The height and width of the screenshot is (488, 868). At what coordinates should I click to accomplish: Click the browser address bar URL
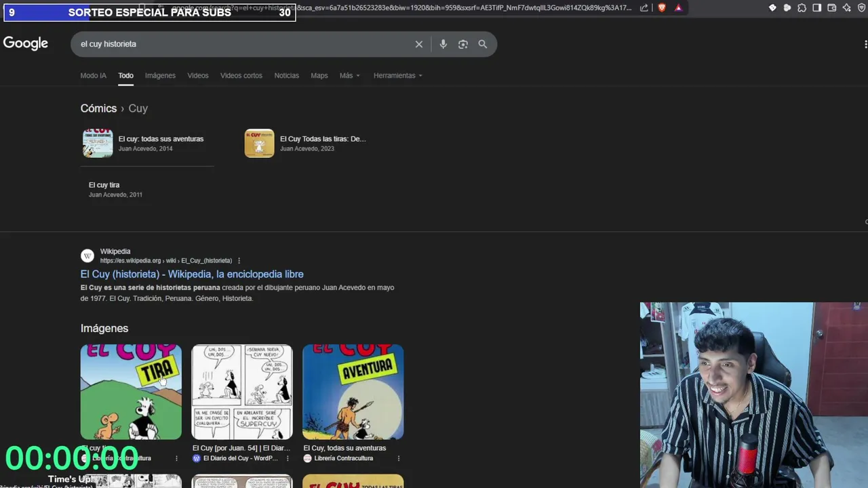tap(400, 8)
